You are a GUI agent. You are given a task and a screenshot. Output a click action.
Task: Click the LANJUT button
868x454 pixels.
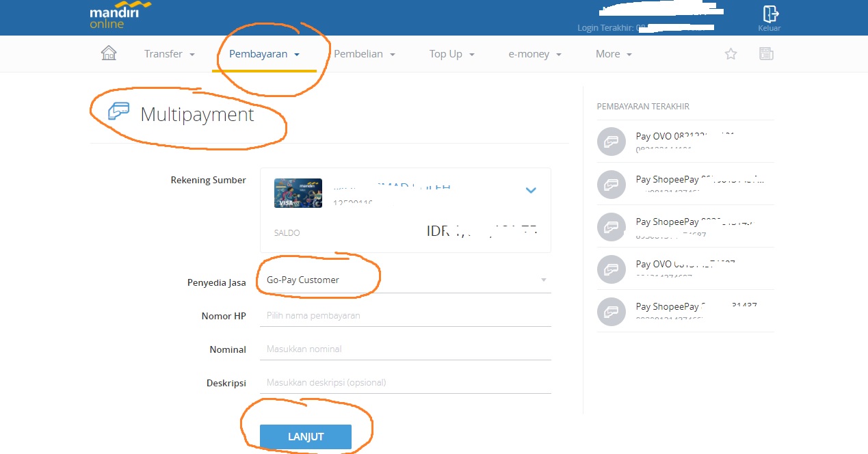(306, 437)
